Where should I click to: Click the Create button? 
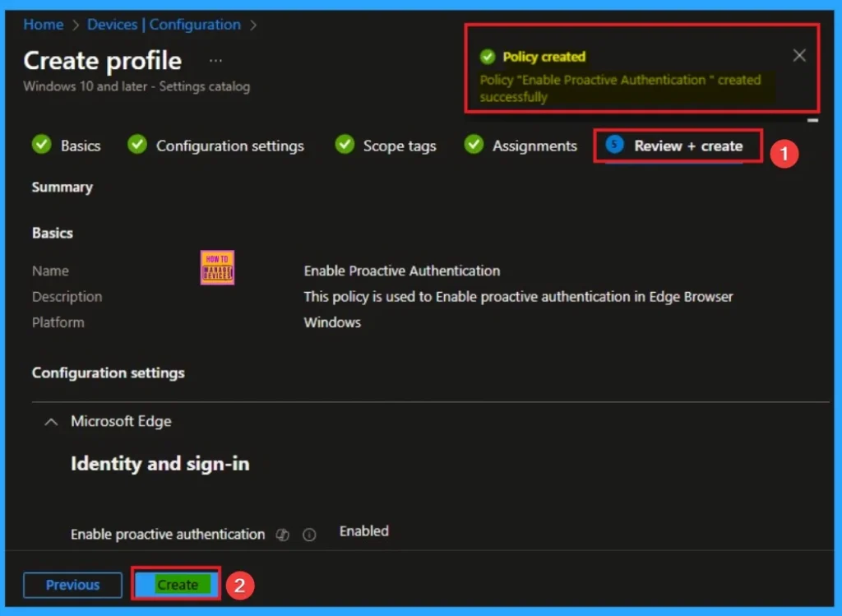178,585
